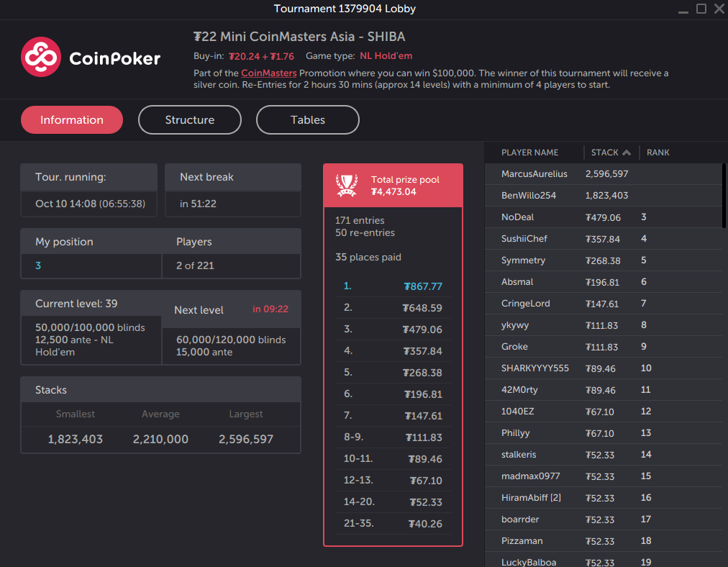Sort by the PLAYER NAME column header
728x567 pixels.
pyautogui.click(x=529, y=153)
